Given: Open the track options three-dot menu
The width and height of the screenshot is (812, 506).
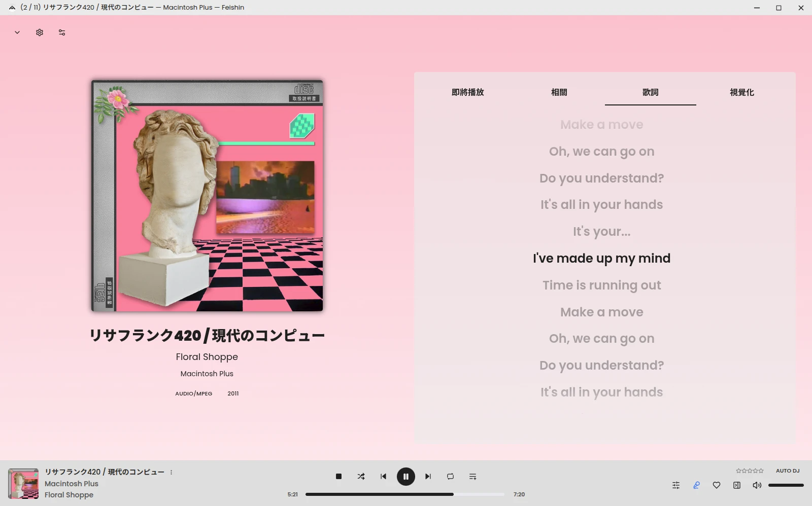Looking at the screenshot, I should pyautogui.click(x=172, y=472).
